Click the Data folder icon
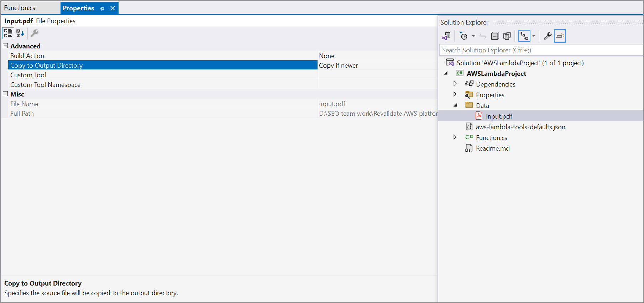This screenshot has height=303, width=644. pos(469,105)
